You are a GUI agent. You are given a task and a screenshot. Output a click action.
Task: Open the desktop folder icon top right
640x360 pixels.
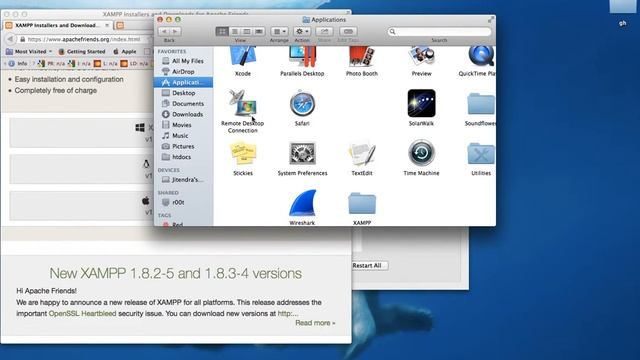(x=622, y=7)
